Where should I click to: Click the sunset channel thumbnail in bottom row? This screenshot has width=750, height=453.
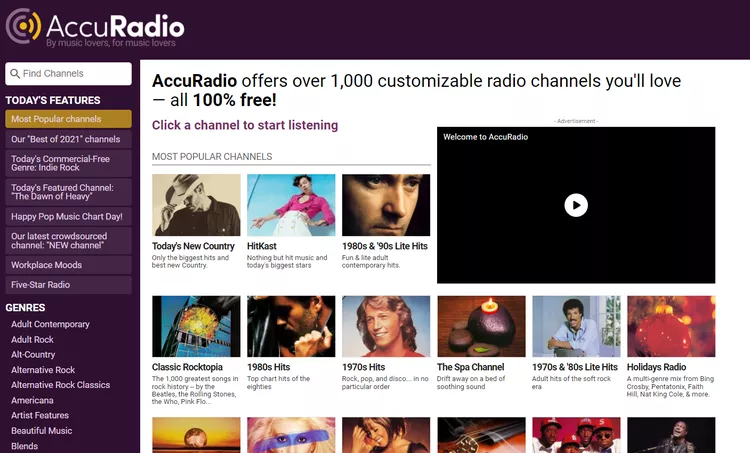point(196,435)
